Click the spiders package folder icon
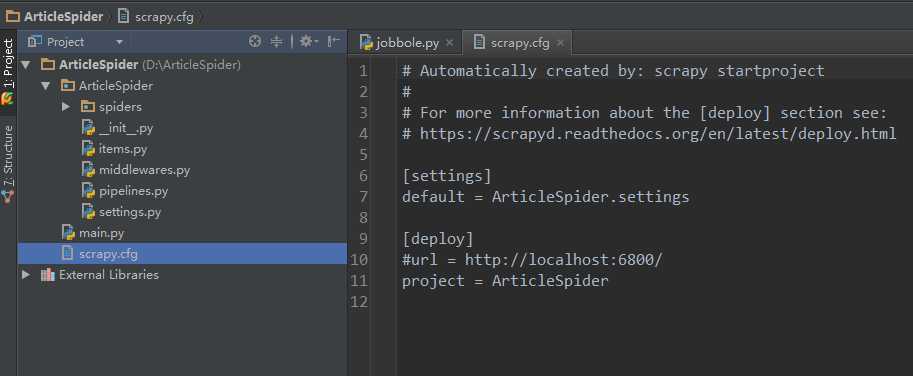 click(x=87, y=107)
